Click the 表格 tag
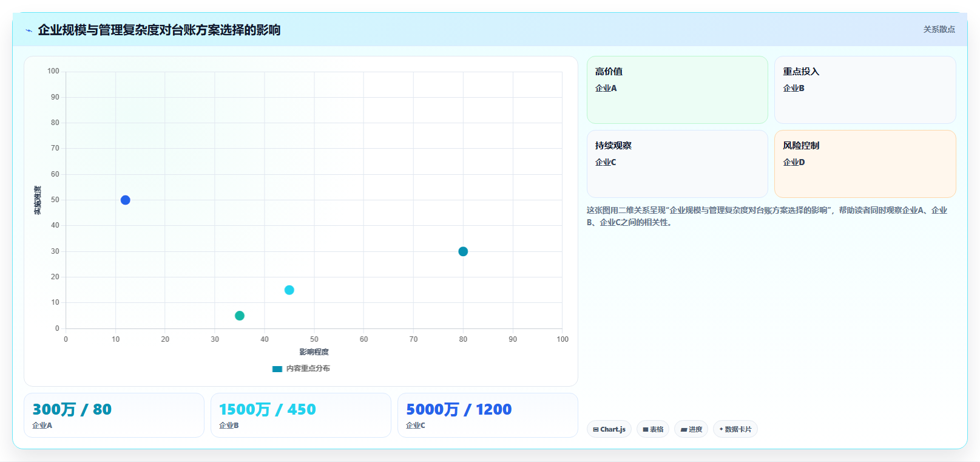This screenshot has width=980, height=462. [653, 429]
